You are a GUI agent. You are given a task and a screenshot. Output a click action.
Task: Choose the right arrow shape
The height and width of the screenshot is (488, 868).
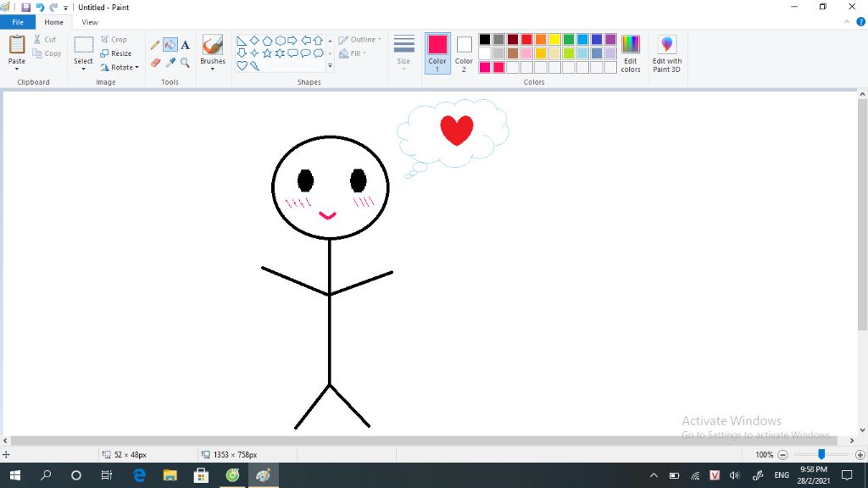click(292, 41)
